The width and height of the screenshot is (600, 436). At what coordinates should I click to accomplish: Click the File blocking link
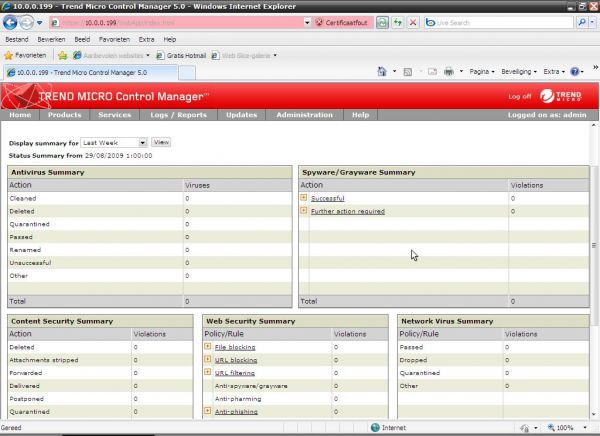235,347
